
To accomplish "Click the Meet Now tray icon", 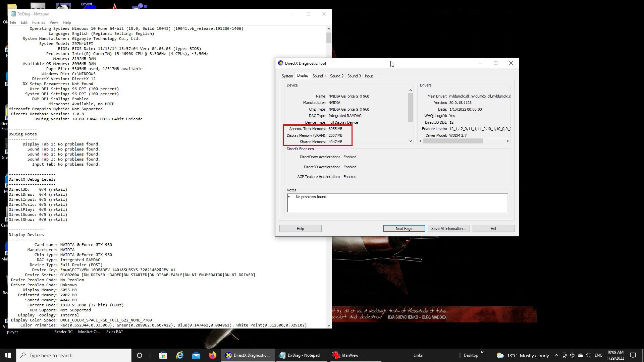I will point(565,355).
